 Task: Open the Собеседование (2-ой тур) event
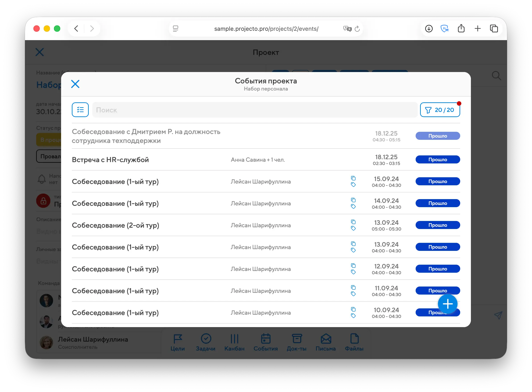click(x=115, y=225)
